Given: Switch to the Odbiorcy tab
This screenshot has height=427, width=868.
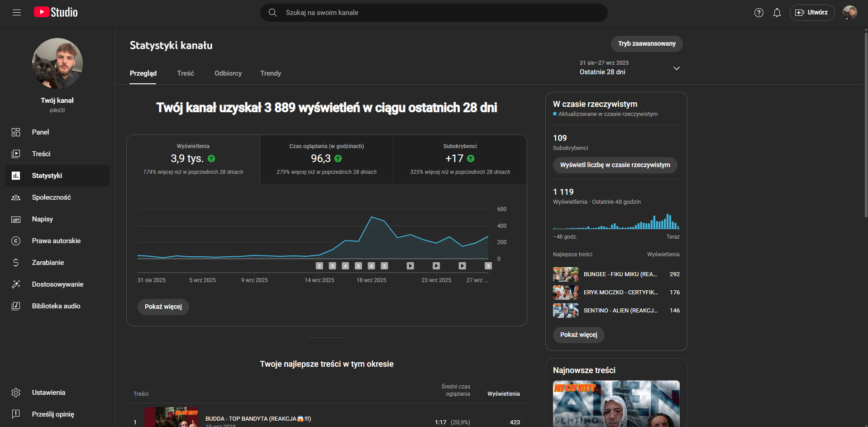Looking at the screenshot, I should 228,73.
